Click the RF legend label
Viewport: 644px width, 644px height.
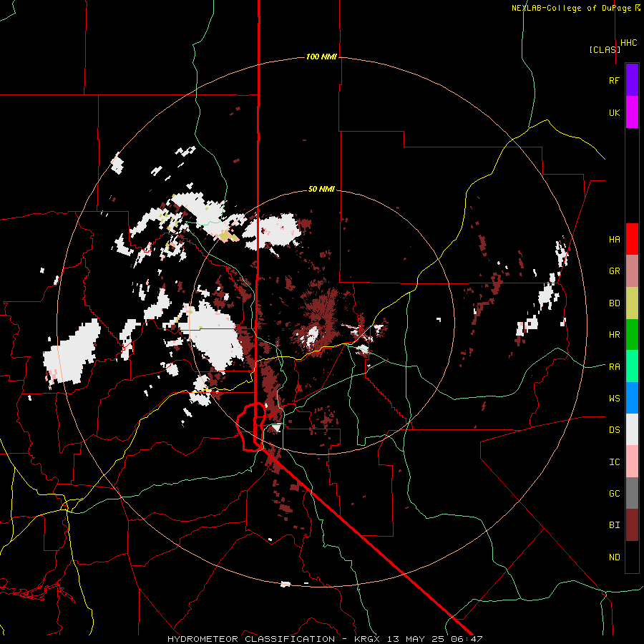tap(614, 80)
